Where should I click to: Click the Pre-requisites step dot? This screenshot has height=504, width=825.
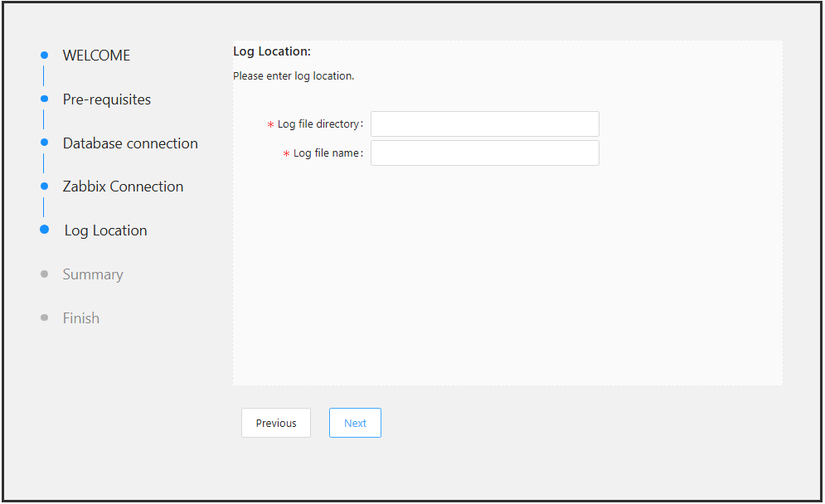(44, 99)
